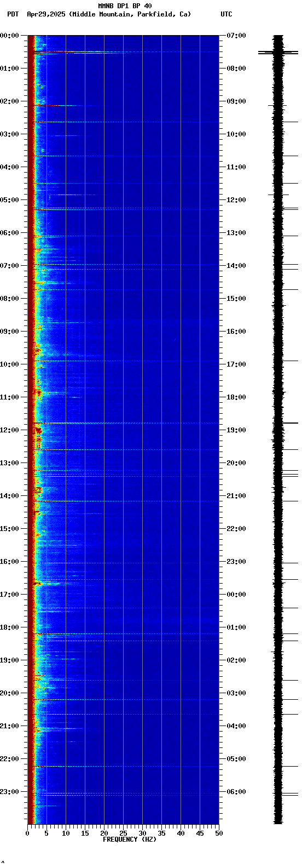Click the PDT axis label "10:00"
This screenshot has width=302, height=868.
[x=9, y=364]
